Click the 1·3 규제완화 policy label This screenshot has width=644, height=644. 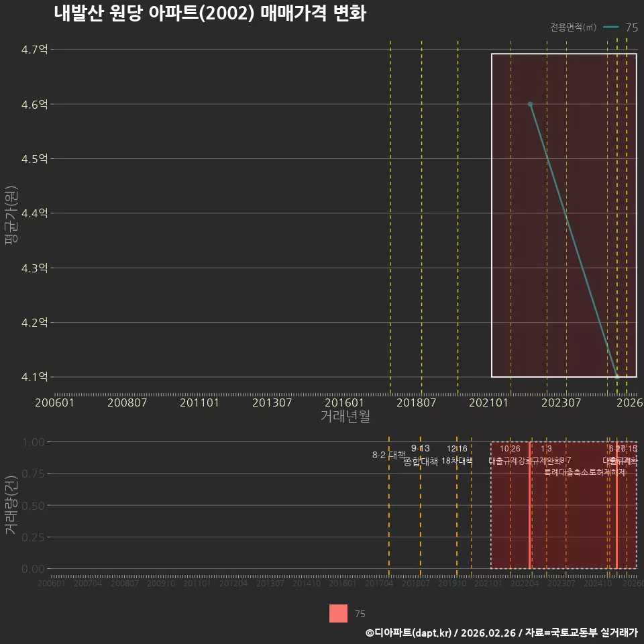(x=546, y=455)
